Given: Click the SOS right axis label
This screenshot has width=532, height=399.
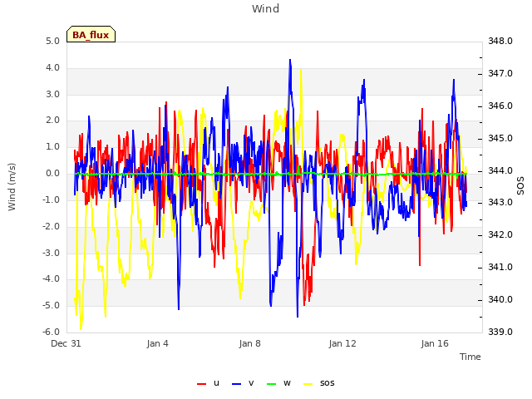Looking at the screenshot, I should (x=520, y=186).
